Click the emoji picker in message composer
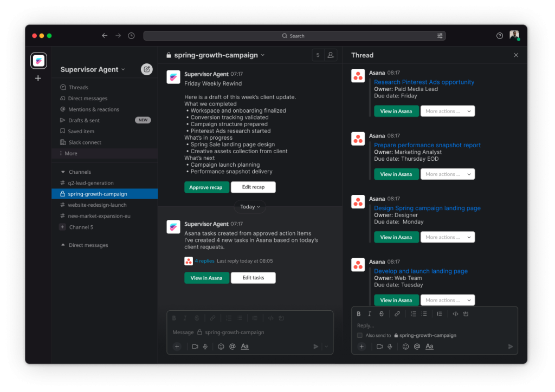 point(221,346)
